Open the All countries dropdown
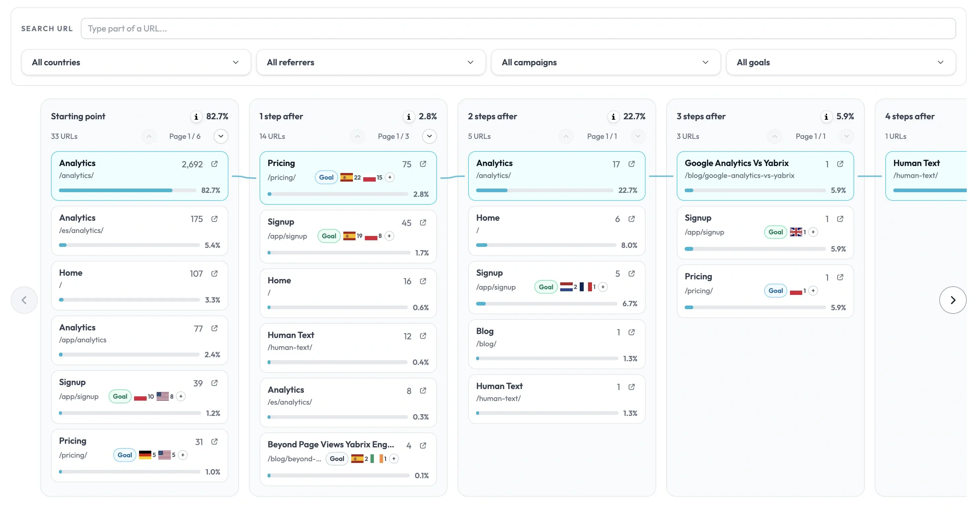This screenshot has width=980, height=509. tap(136, 62)
